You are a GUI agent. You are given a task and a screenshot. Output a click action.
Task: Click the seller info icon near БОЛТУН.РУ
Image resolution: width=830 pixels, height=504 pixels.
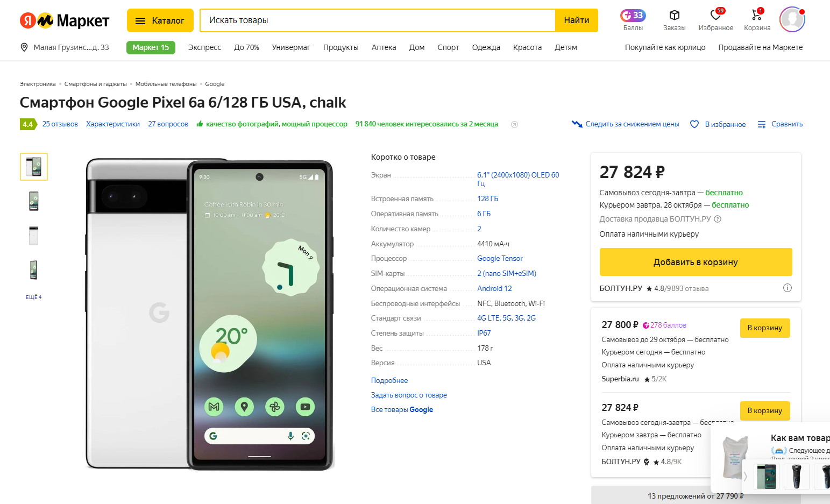pos(787,288)
